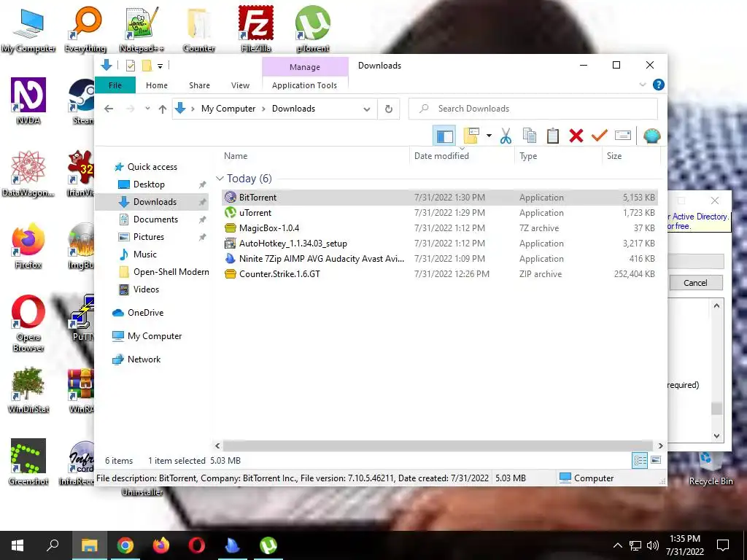The width and height of the screenshot is (747, 560).
Task: Click the shell globe icon in toolbar
Action: pos(651,136)
